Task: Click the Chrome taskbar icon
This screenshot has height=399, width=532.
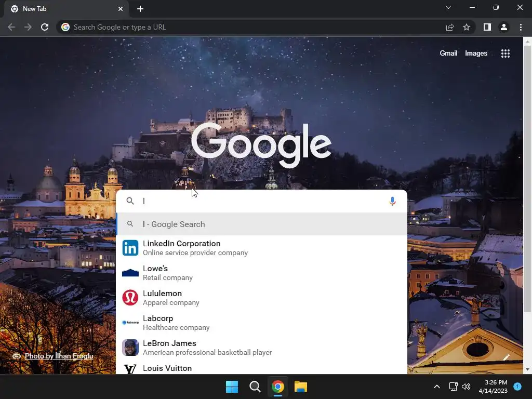Action: (x=277, y=387)
